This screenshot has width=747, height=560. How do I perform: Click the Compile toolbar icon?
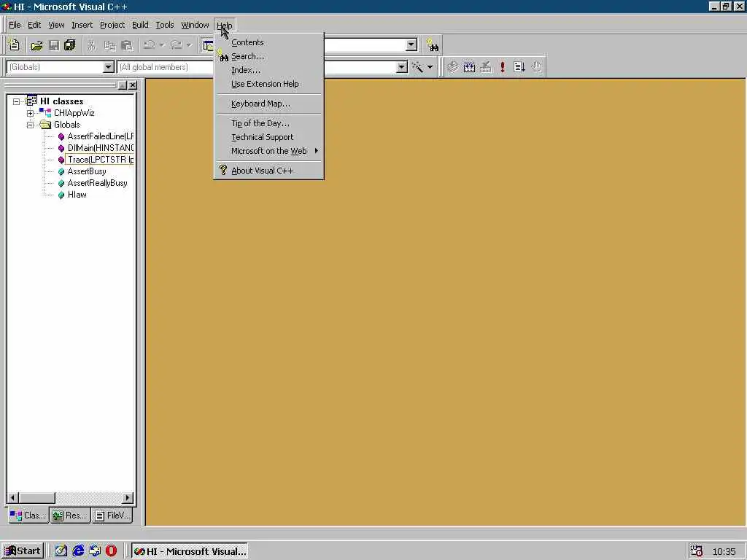[x=452, y=67]
